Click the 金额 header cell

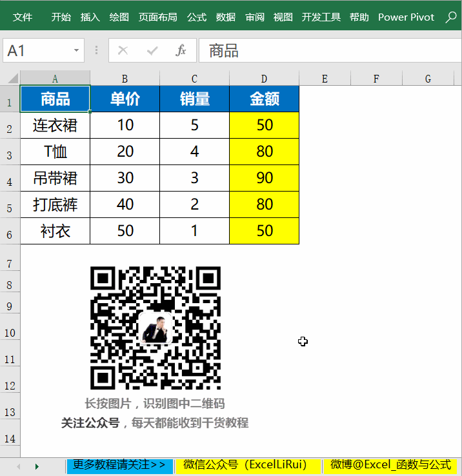pyautogui.click(x=265, y=99)
